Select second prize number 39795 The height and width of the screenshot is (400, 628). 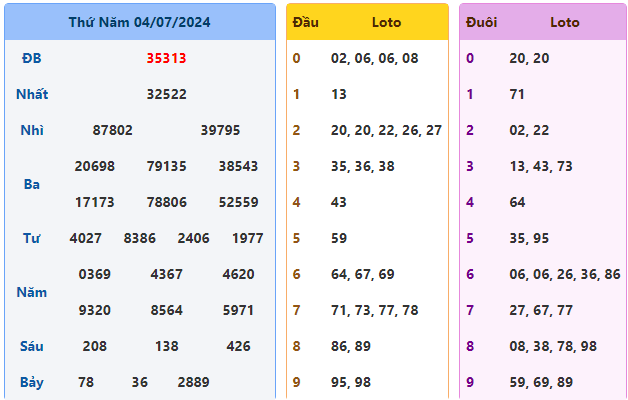[220, 130]
